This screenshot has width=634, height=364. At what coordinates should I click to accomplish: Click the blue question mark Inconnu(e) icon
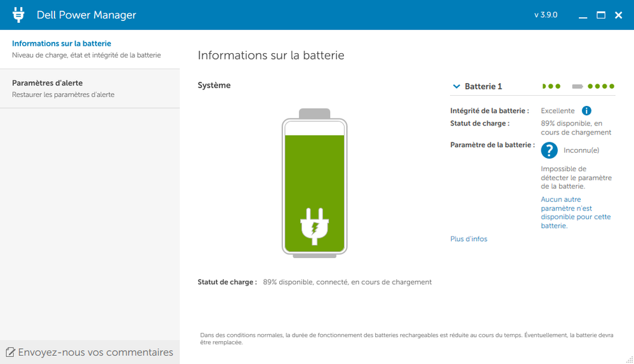(x=549, y=150)
